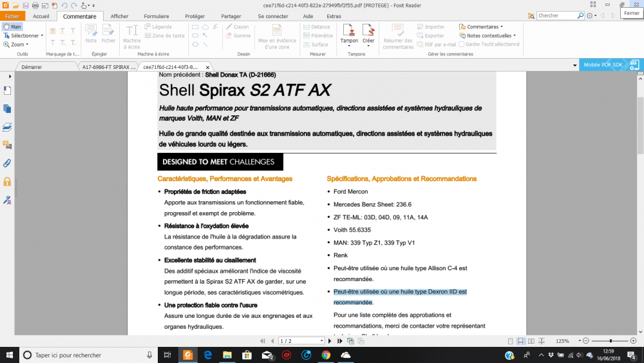This screenshot has width=644, height=363.
Task: Switch to the A17-6986-FT SPIRAX document tab
Action: point(109,67)
